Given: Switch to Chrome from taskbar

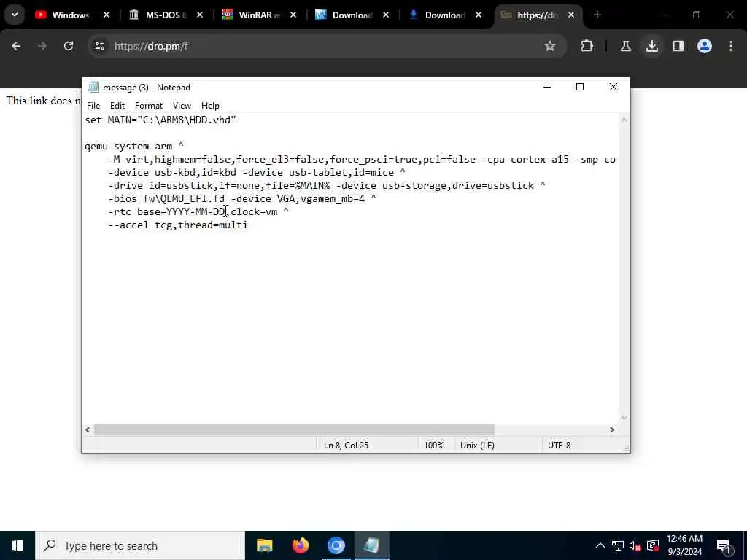Looking at the screenshot, I should 336,545.
